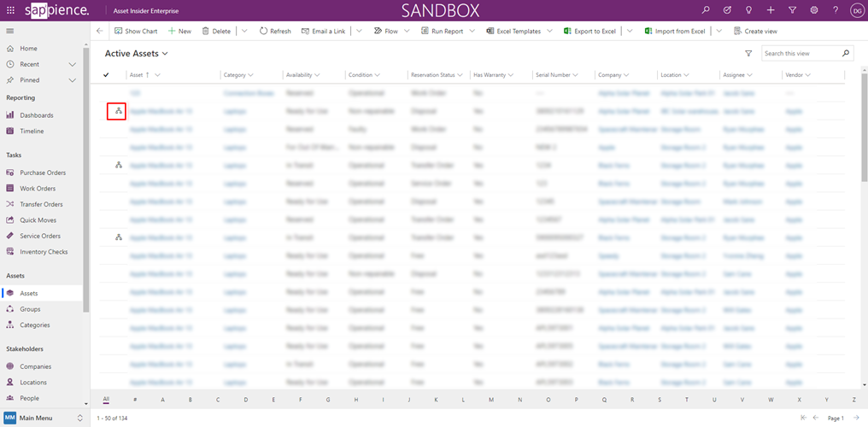Click the lightbulb assistant icon

(748, 10)
